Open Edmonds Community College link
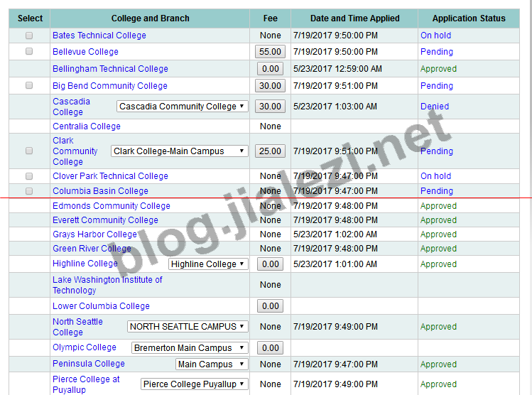Viewport: 532px width, 395px height. (x=112, y=205)
